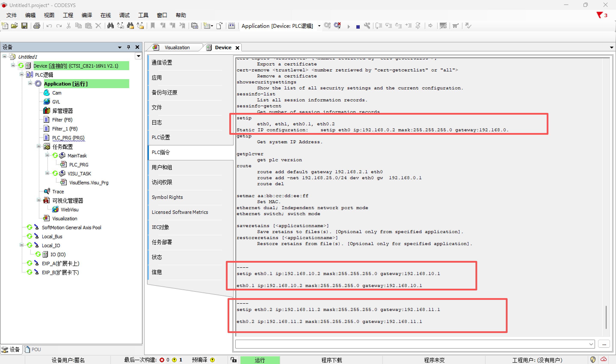The width and height of the screenshot is (616, 364).
Task: Print using the printer toolbar icon
Action: (37, 26)
